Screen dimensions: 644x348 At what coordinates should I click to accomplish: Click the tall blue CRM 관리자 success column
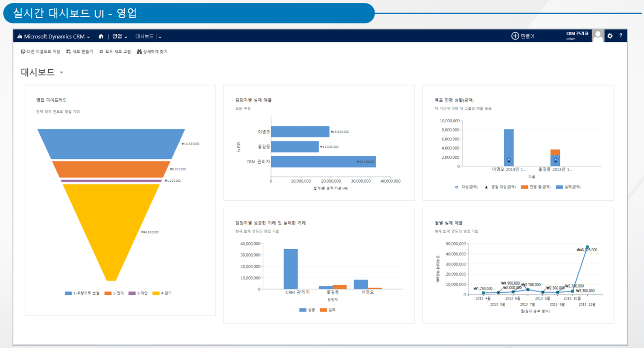pyautogui.click(x=291, y=269)
